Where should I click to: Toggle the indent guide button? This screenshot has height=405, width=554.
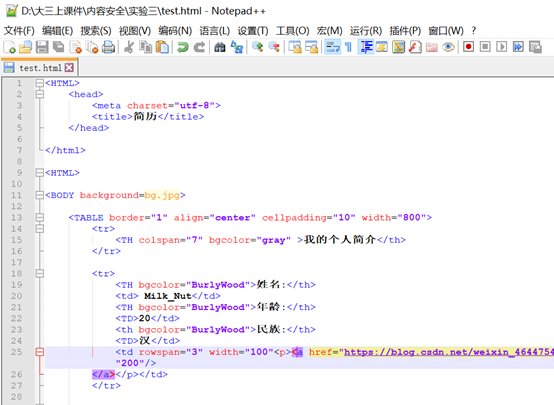(x=366, y=47)
